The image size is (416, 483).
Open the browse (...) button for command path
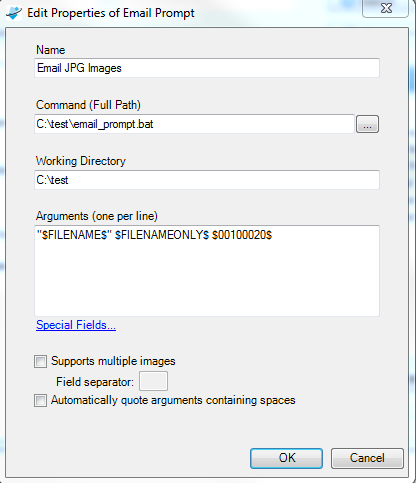pos(367,124)
